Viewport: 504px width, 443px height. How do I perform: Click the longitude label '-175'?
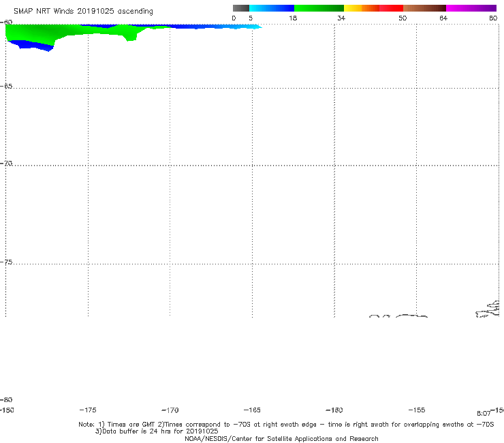tap(88, 410)
